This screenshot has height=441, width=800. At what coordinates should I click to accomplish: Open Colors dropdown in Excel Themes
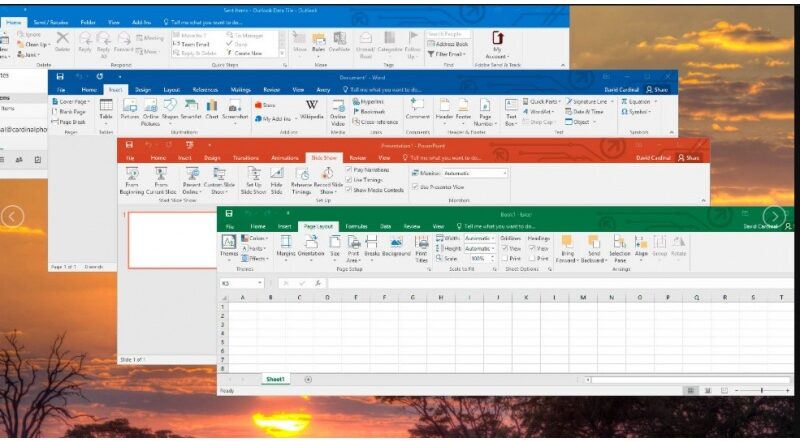[x=255, y=238]
